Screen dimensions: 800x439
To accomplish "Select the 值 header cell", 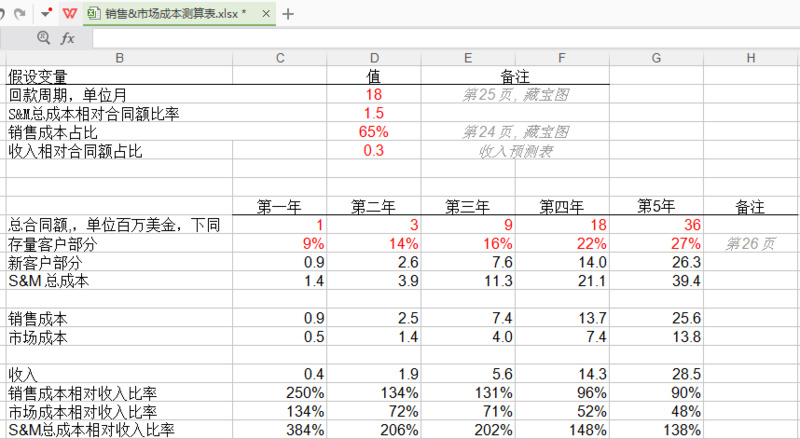I will [374, 76].
